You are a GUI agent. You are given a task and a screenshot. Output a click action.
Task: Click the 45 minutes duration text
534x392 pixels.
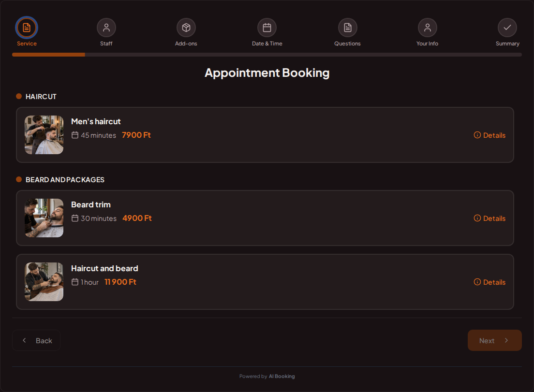point(98,135)
